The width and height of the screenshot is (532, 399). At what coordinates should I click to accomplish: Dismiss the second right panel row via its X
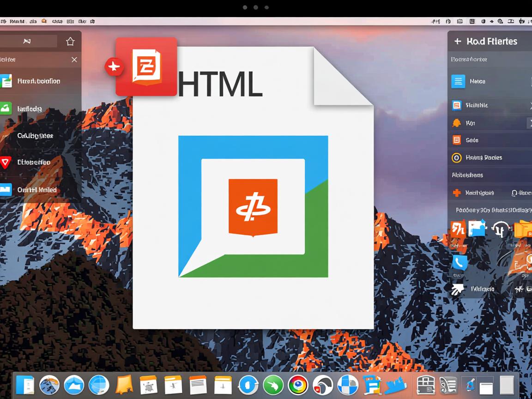[529, 106]
